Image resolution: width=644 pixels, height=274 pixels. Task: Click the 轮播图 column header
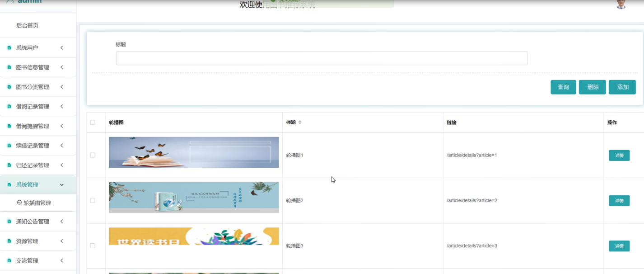point(117,123)
